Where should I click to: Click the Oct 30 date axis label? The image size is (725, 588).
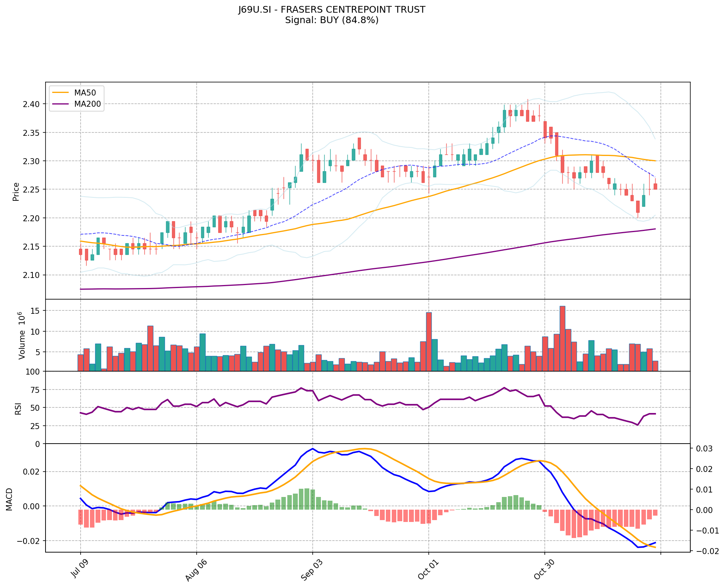[545, 570]
